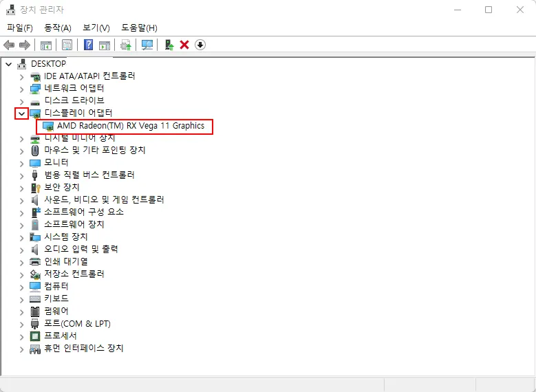Select the 소프트웨어 장치 label
This screenshot has height=392, width=536.
click(74, 224)
